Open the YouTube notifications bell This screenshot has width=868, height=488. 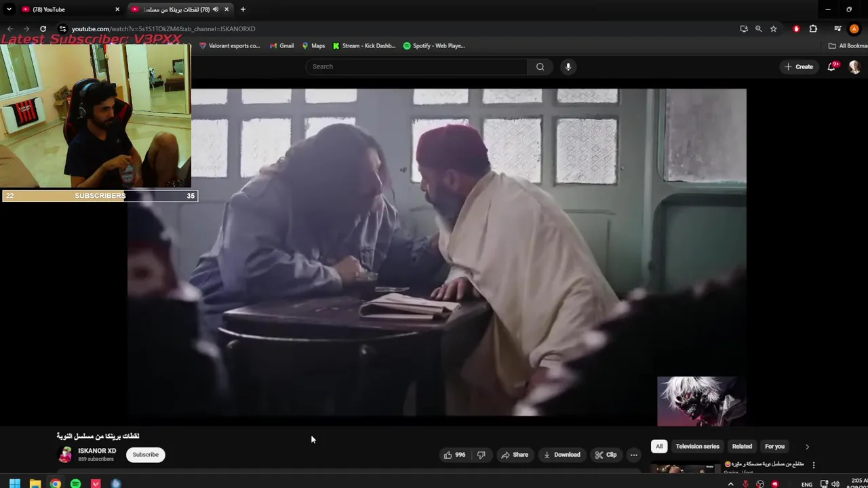pos(831,66)
